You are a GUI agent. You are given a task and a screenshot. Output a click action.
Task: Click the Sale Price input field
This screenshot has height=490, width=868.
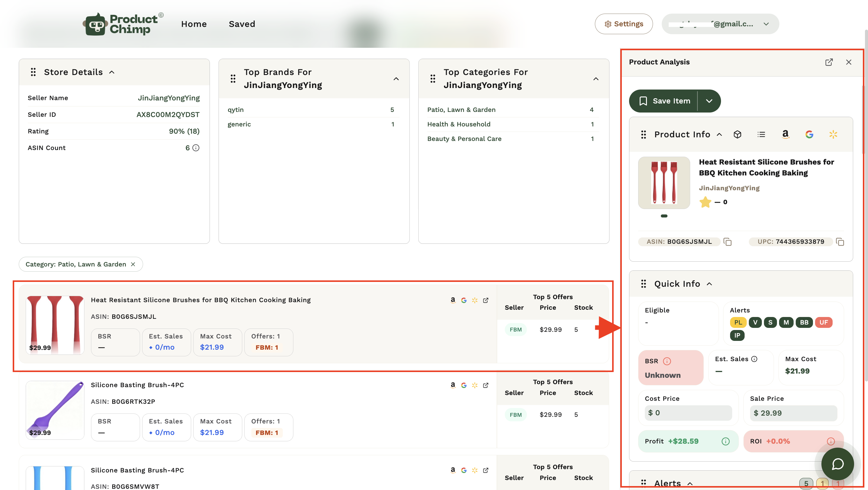[x=793, y=413]
